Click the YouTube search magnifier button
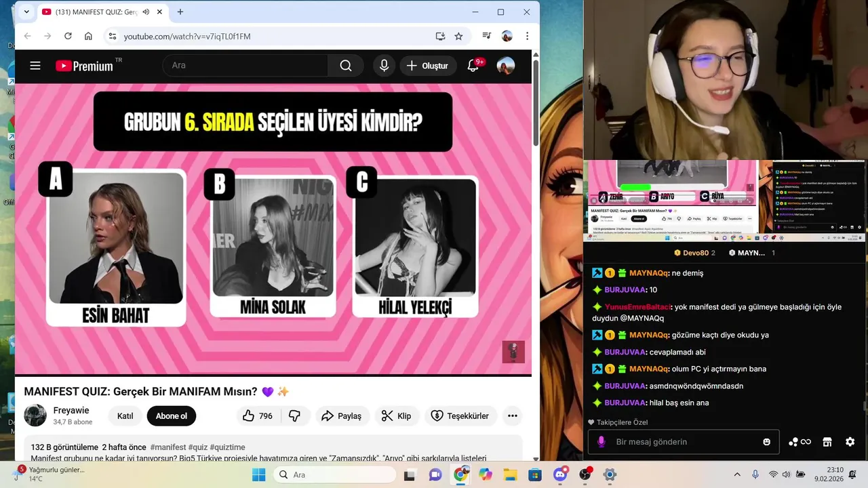Viewport: 868px width, 488px height. 346,66
